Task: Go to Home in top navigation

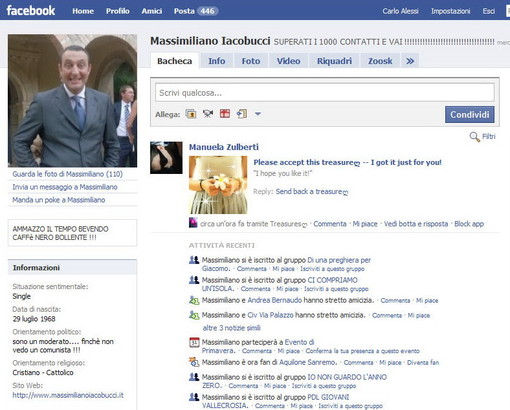Action: tap(83, 11)
